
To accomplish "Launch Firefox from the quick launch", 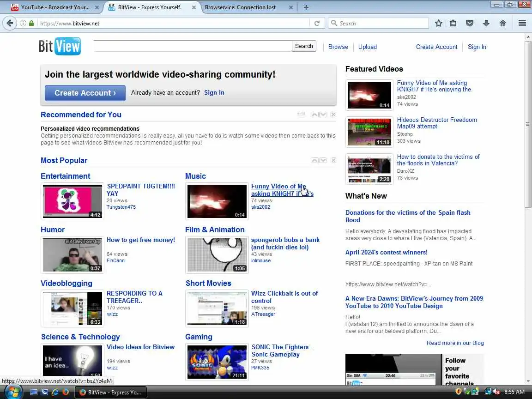I will [x=66, y=392].
